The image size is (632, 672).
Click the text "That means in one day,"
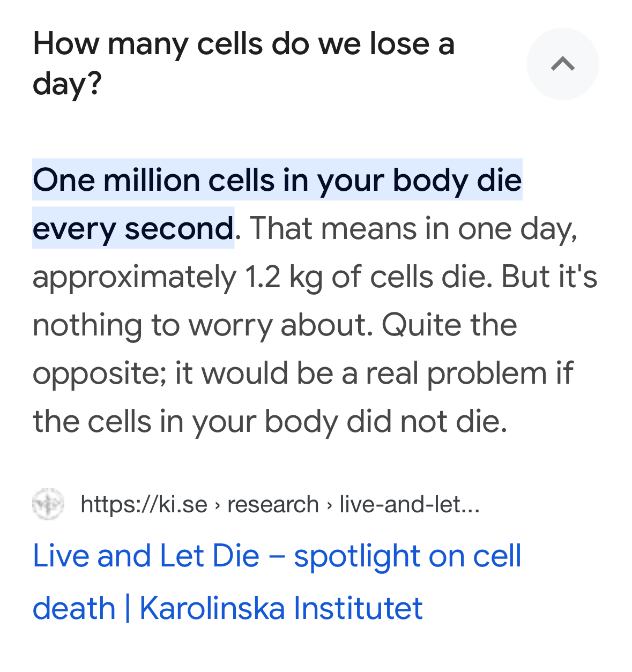click(414, 229)
